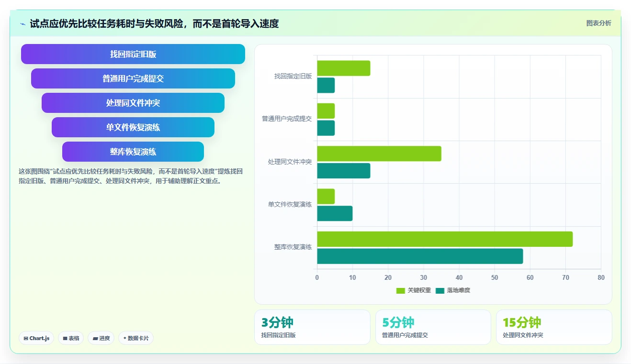
Task: Click the 落地难度 bar for 处理同文件冲突
Action: (344, 171)
